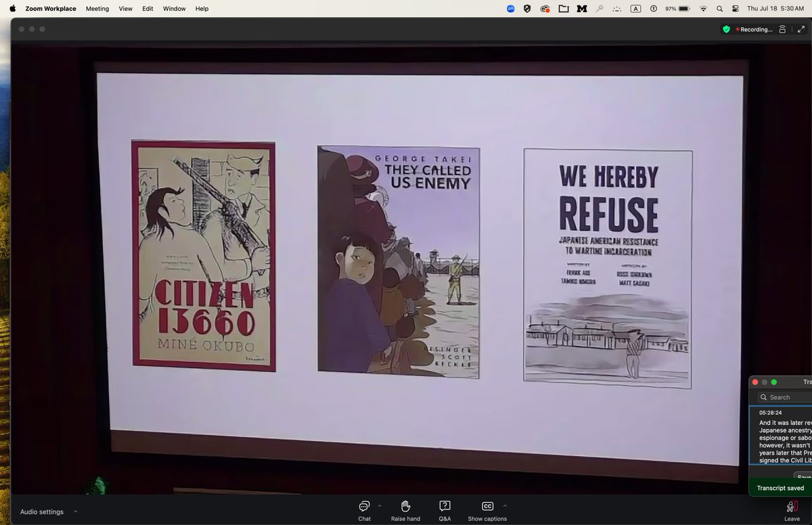The width and height of the screenshot is (812, 525).
Task: Click the dotted hanger menu bar icon
Action: [616, 9]
